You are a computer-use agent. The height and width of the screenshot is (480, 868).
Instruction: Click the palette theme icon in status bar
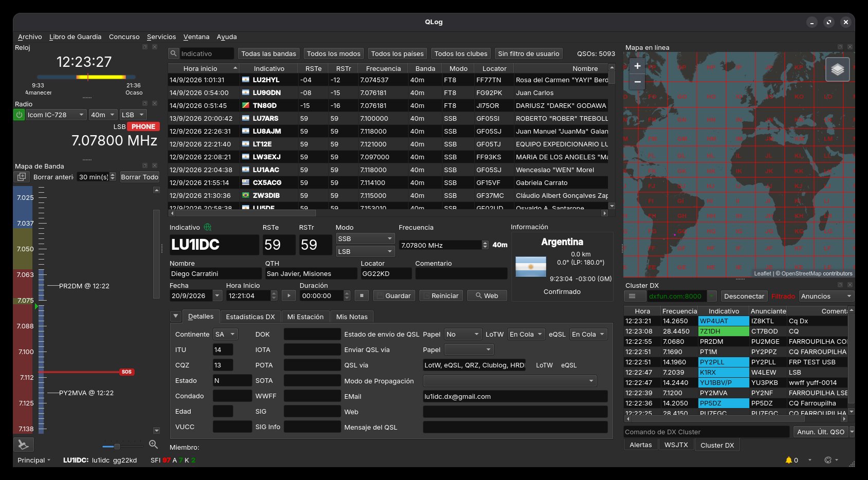click(x=828, y=460)
